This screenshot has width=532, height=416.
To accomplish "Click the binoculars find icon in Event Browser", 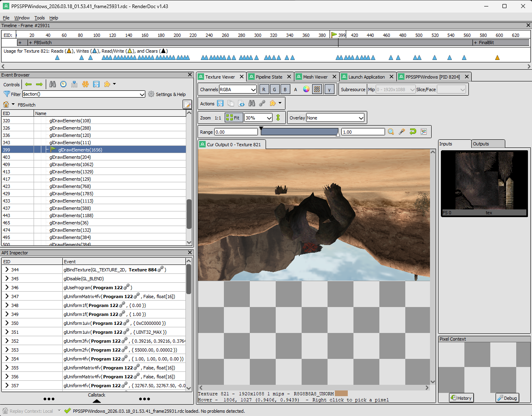I will tap(53, 84).
